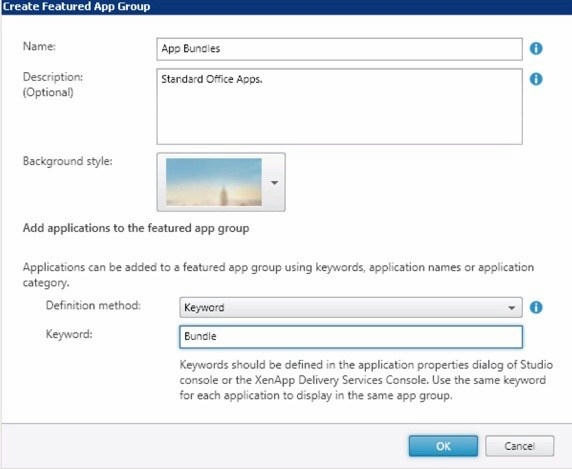The width and height of the screenshot is (572, 469).
Task: Click the info icon beside the Name field
Action: 536,48
